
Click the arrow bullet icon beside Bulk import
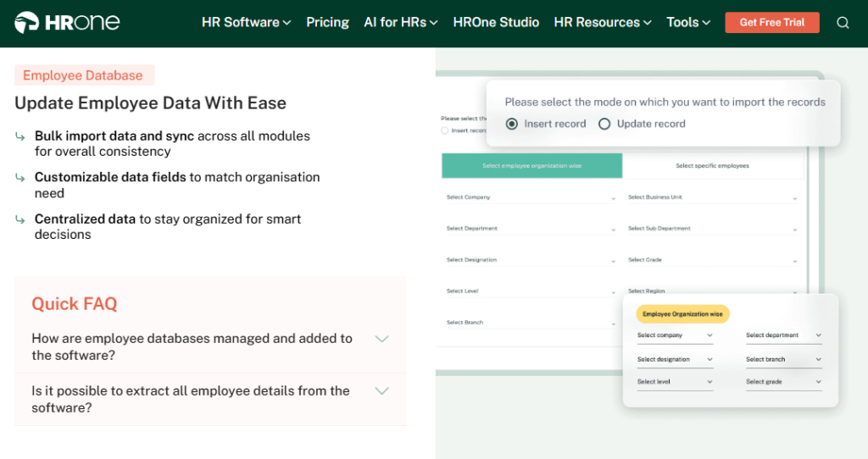click(x=20, y=136)
